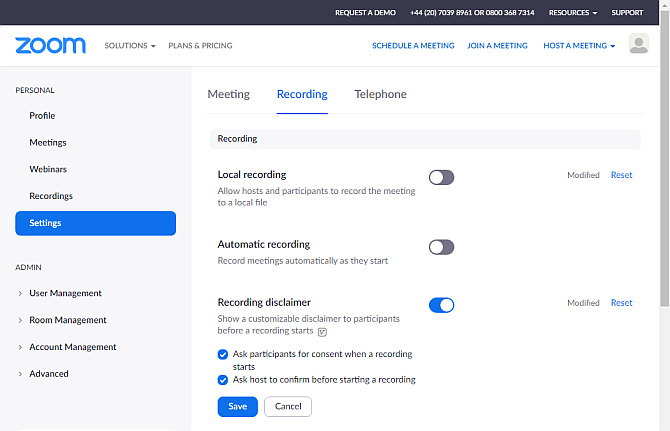This screenshot has width=670, height=431.
Task: Open the Host a Meeting dropdown
Action: point(579,45)
